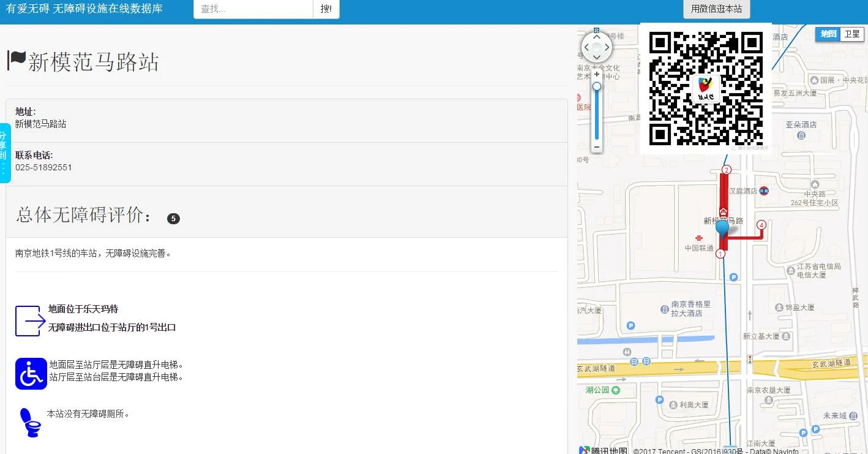
Task: Click the map zoom out minus button
Action: (597, 147)
